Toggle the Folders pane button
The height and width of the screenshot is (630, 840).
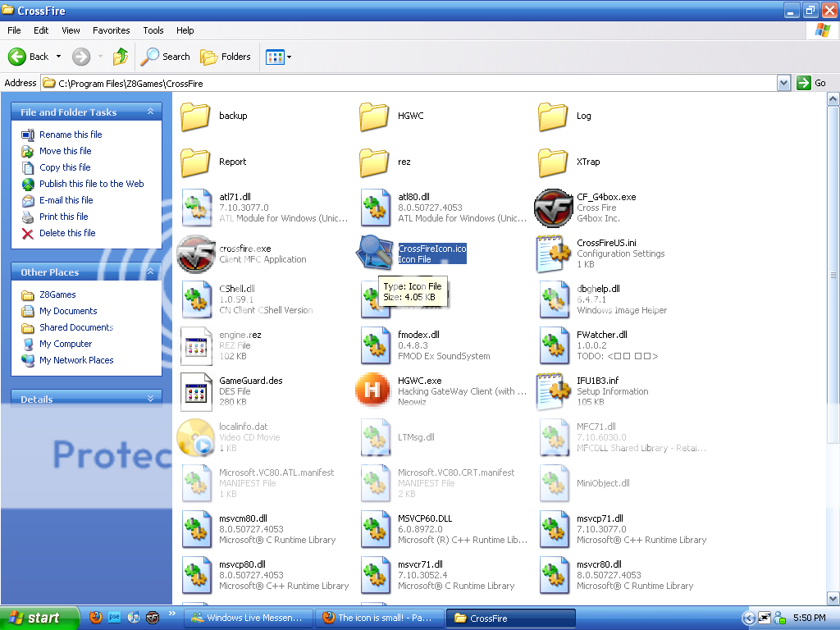pyautogui.click(x=226, y=57)
